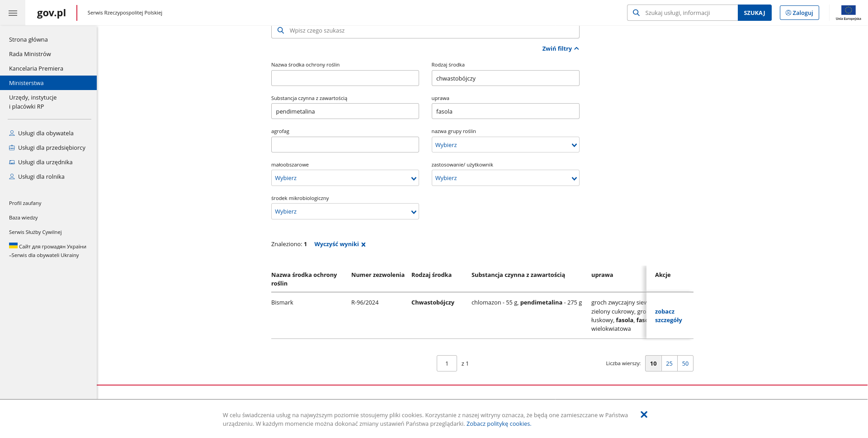Collapse filters with Zwiń filtry
Viewport: 868px width, 438px height.
560,49
